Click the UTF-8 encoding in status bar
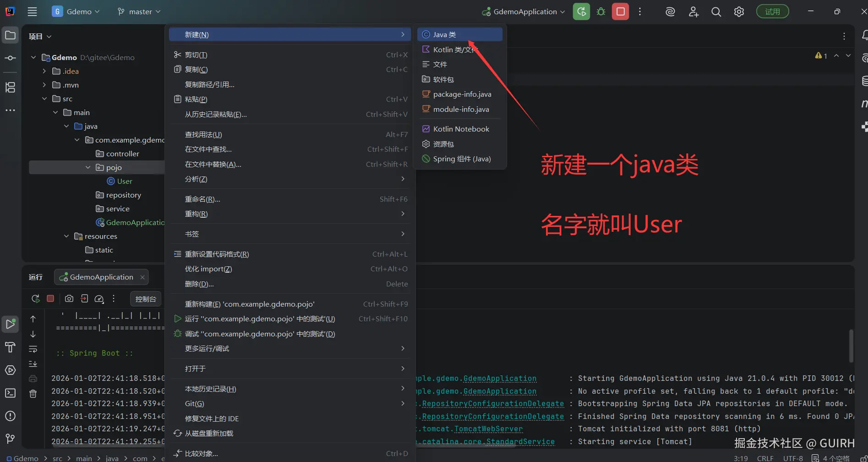This screenshot has height=462, width=868. 793,458
